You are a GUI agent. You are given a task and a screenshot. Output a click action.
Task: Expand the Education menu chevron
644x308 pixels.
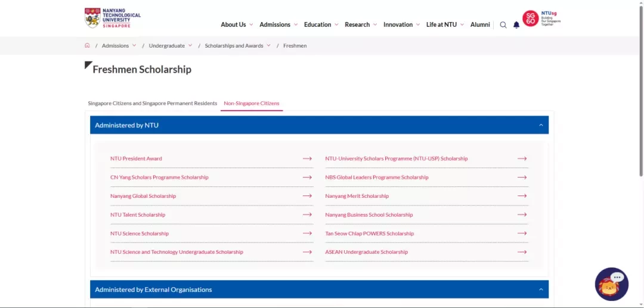click(x=336, y=24)
